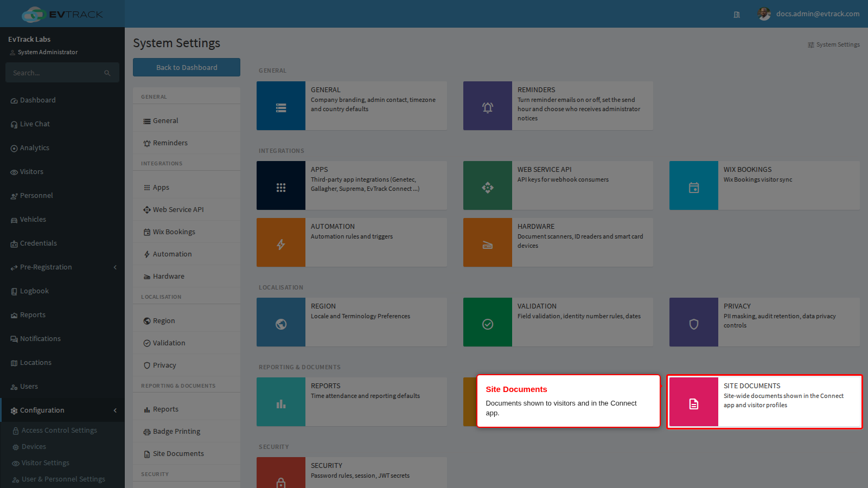Click the Web Service API tile icon
Screen dimensions: 868x488
click(x=488, y=185)
